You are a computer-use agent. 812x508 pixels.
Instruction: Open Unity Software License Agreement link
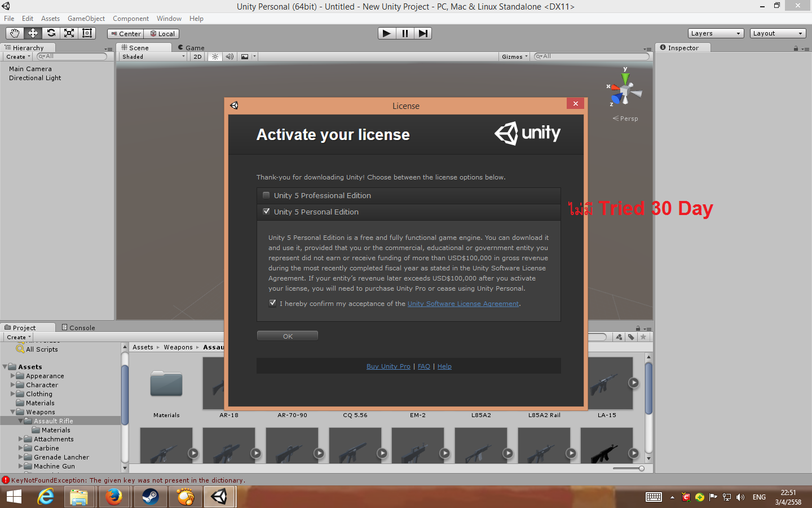coord(463,304)
